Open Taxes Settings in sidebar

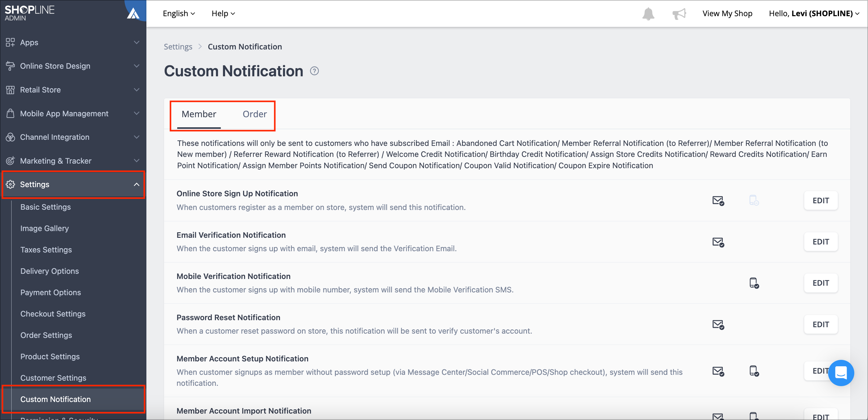(x=46, y=250)
